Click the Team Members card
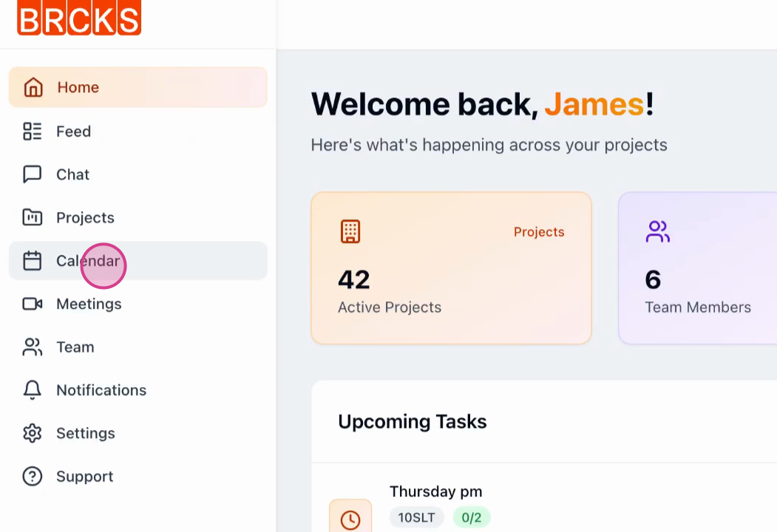This screenshot has width=777, height=532. [x=698, y=268]
